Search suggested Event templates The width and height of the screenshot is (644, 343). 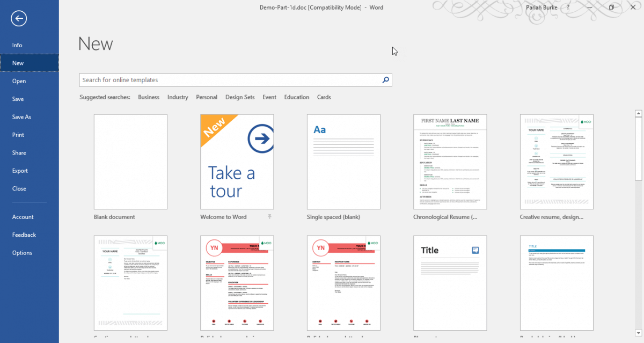pyautogui.click(x=269, y=97)
